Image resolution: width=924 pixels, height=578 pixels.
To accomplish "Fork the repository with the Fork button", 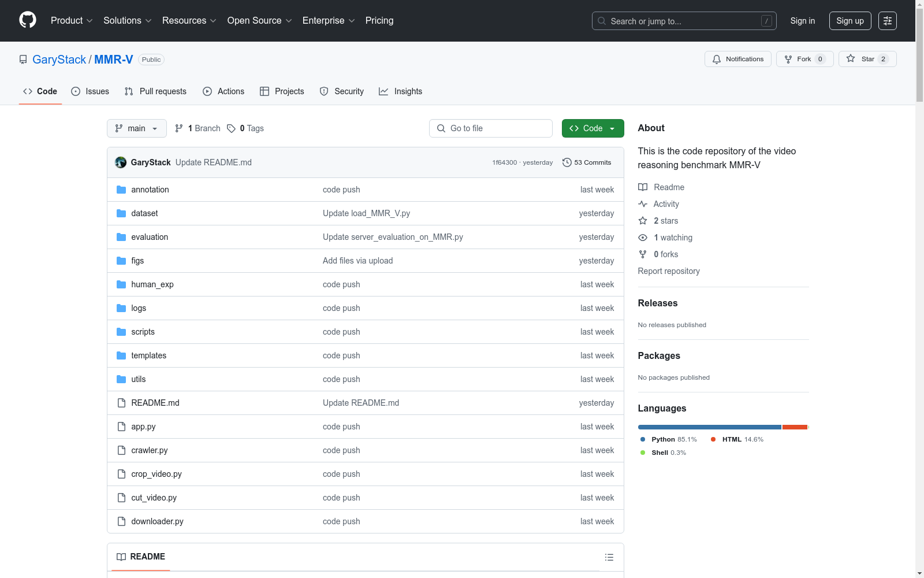I will tap(805, 59).
